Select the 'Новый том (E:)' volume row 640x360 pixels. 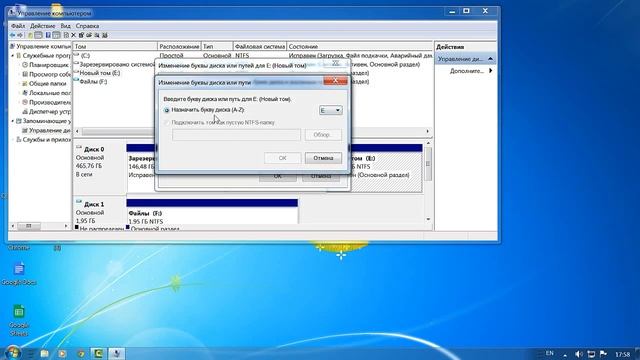coord(100,73)
